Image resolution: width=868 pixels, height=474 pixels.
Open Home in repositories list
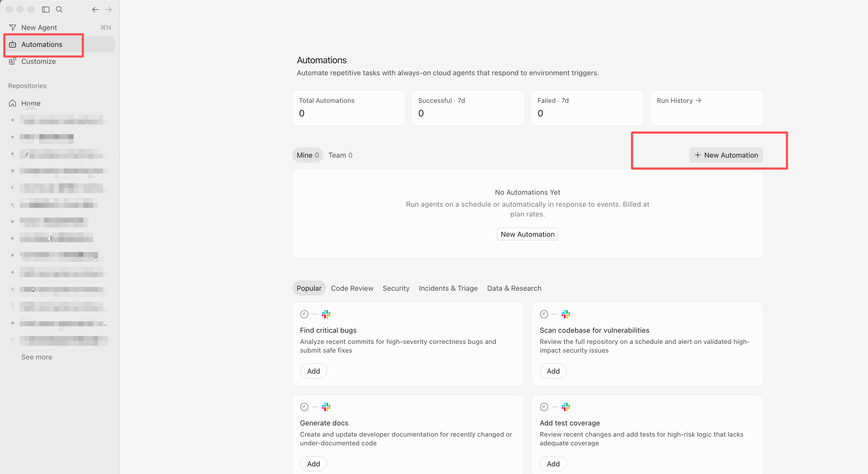click(x=60, y=103)
